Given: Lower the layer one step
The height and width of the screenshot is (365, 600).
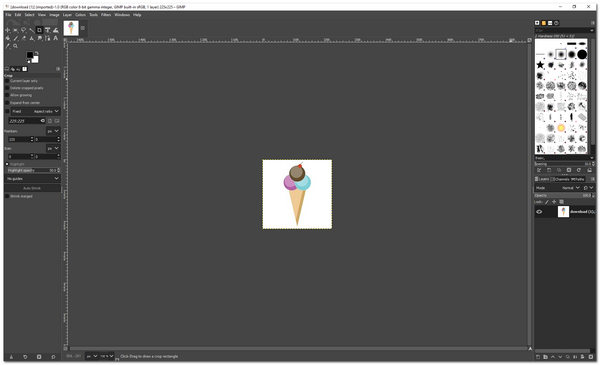Looking at the screenshot, I should pyautogui.click(x=560, y=357).
